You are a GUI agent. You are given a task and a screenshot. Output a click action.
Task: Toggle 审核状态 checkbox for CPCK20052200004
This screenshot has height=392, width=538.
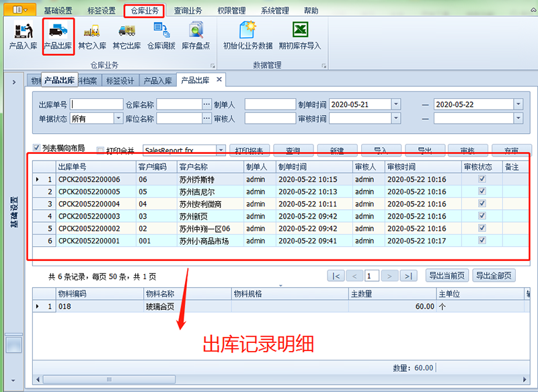click(x=482, y=203)
